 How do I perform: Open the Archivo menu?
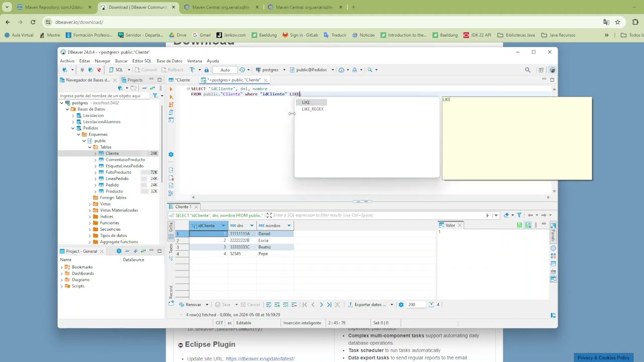click(x=67, y=61)
